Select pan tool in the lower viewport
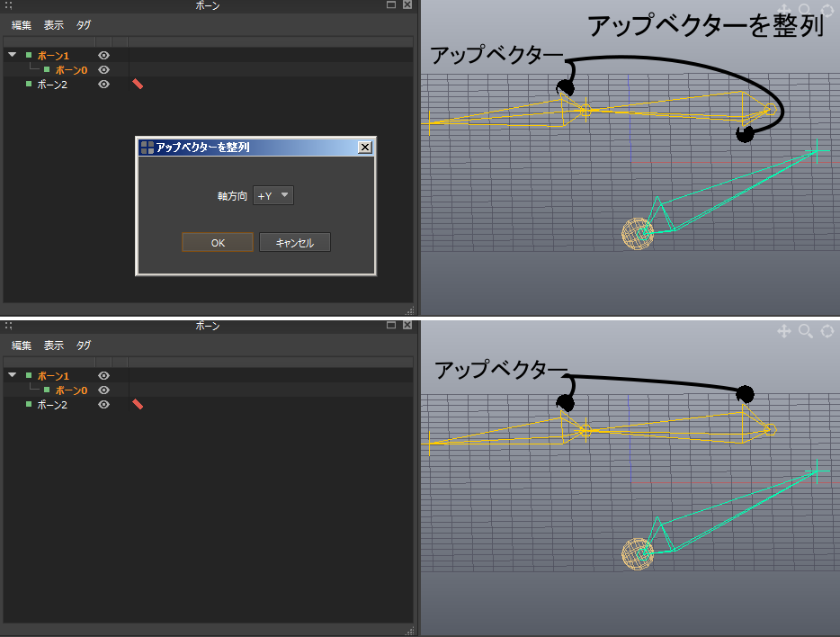 [x=784, y=331]
